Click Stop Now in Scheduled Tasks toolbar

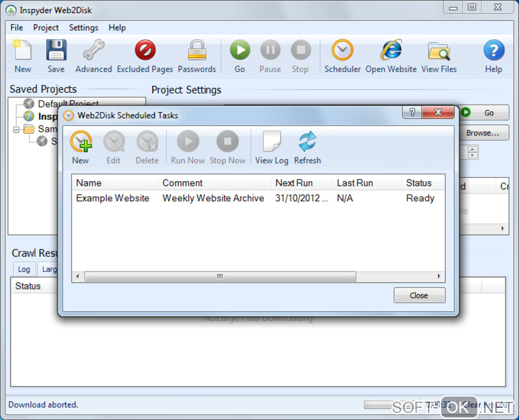tap(227, 147)
